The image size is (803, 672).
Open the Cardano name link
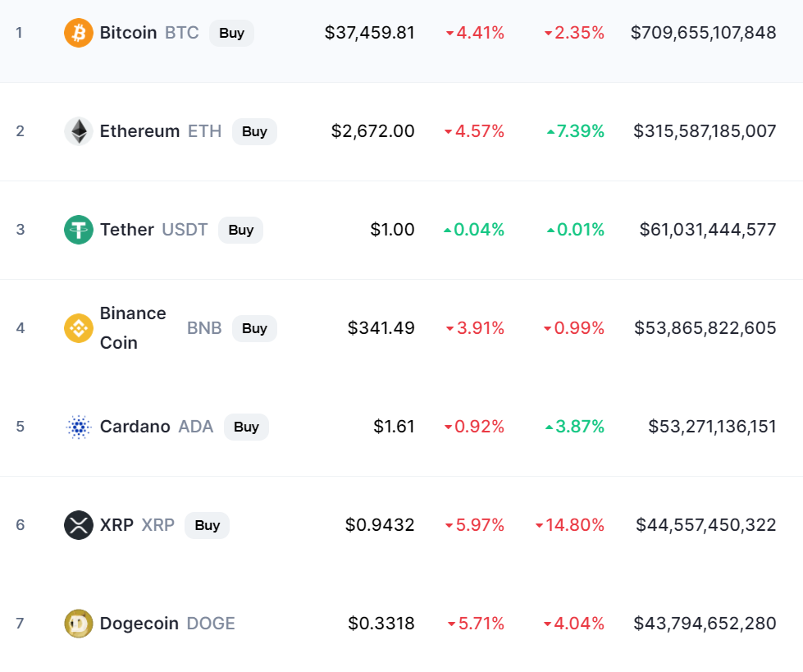(x=135, y=427)
